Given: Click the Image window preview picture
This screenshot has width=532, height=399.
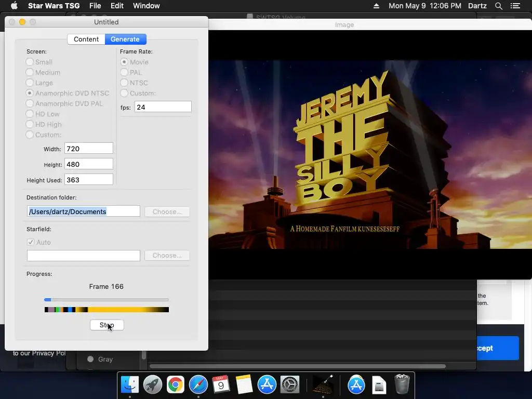Looking at the screenshot, I should [370, 154].
